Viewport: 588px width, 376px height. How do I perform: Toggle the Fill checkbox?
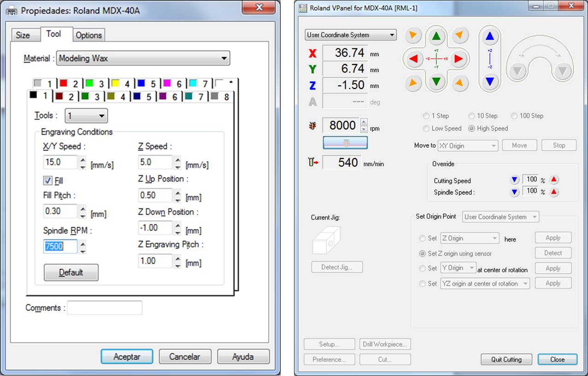coord(47,181)
